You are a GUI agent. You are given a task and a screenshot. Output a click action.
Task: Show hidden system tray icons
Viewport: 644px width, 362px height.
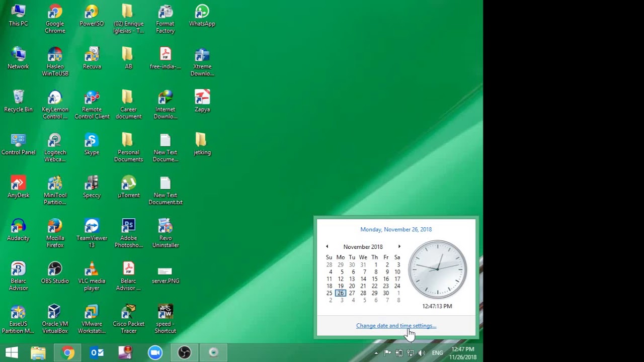[376, 353]
